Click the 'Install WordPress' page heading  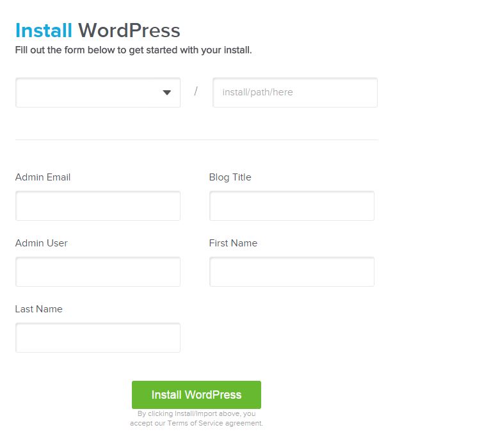[97, 31]
